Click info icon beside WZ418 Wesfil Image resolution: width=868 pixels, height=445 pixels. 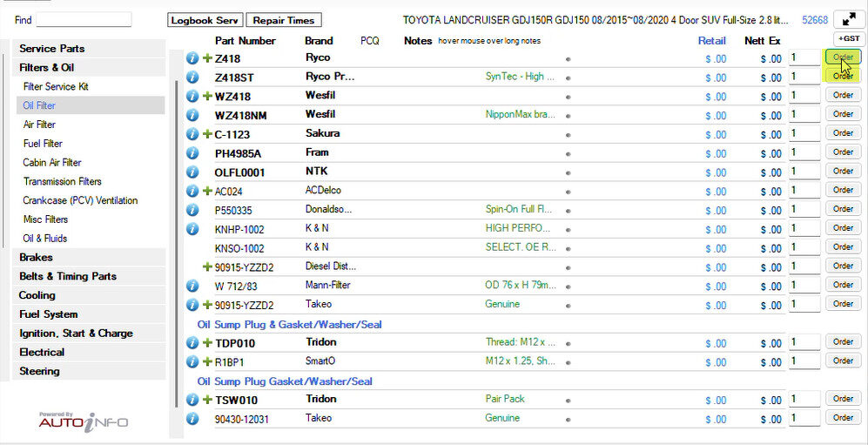tap(192, 97)
